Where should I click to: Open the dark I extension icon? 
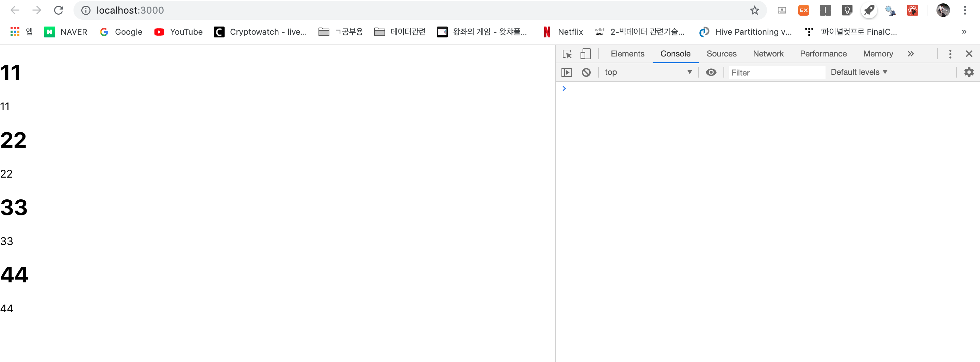point(825,10)
